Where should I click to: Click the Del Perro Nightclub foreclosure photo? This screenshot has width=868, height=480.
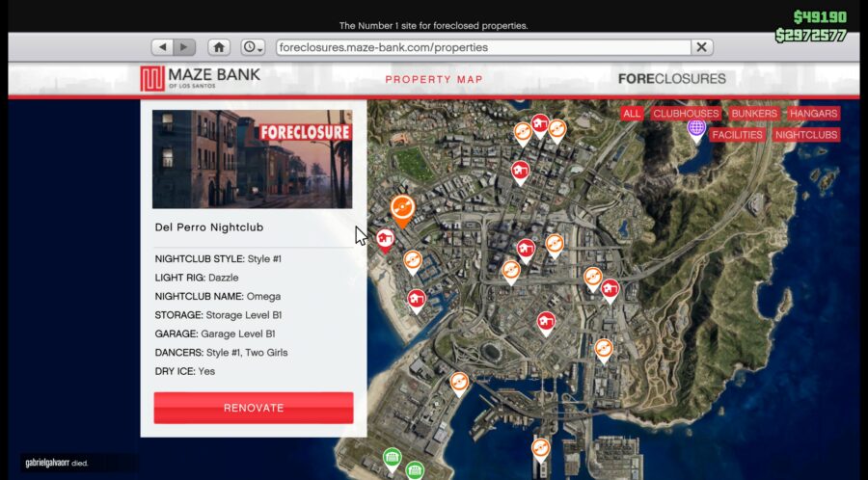[253, 159]
